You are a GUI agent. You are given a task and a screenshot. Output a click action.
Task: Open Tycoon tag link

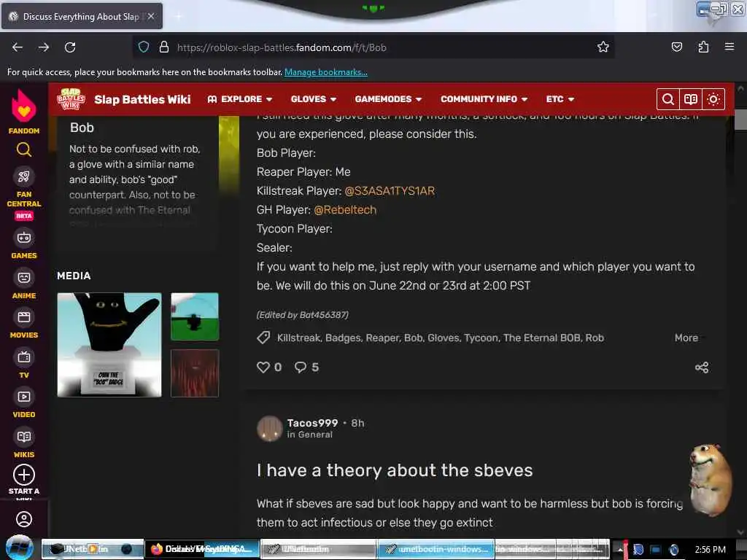[x=481, y=338]
